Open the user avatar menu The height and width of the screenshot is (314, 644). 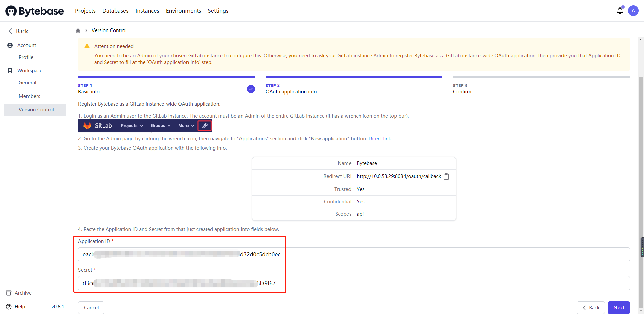(x=633, y=11)
